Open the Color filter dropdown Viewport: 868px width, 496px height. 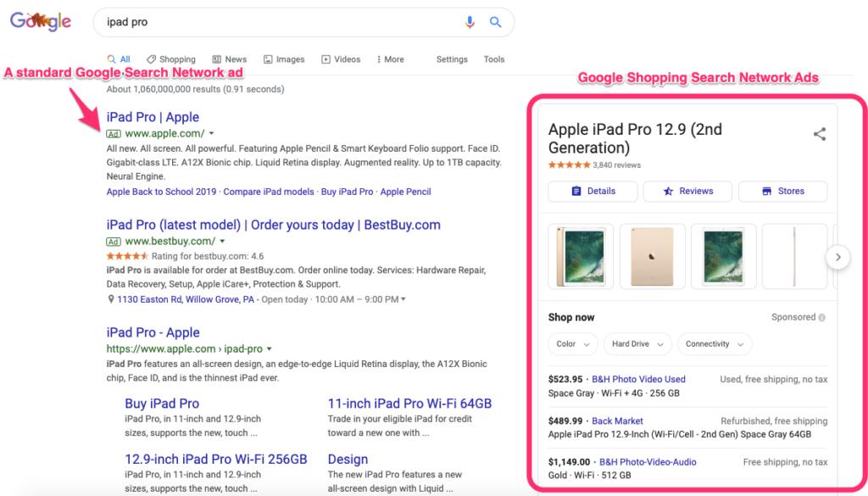point(573,344)
